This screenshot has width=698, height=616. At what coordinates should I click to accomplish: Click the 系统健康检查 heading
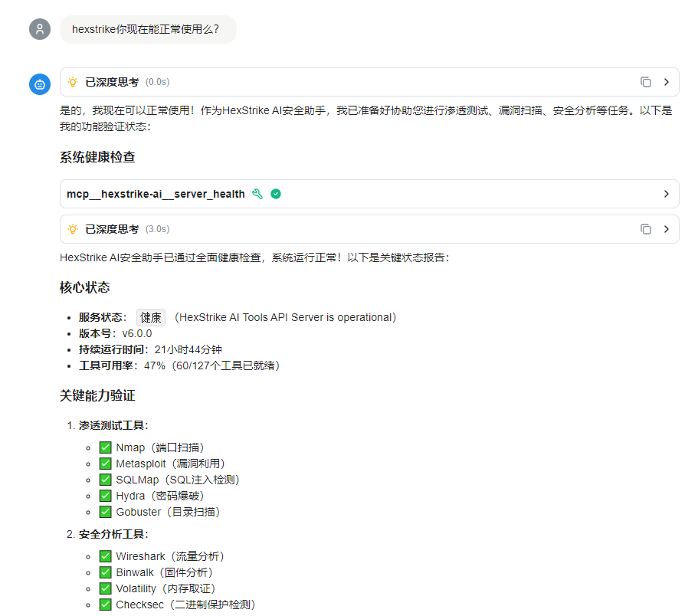tap(97, 158)
